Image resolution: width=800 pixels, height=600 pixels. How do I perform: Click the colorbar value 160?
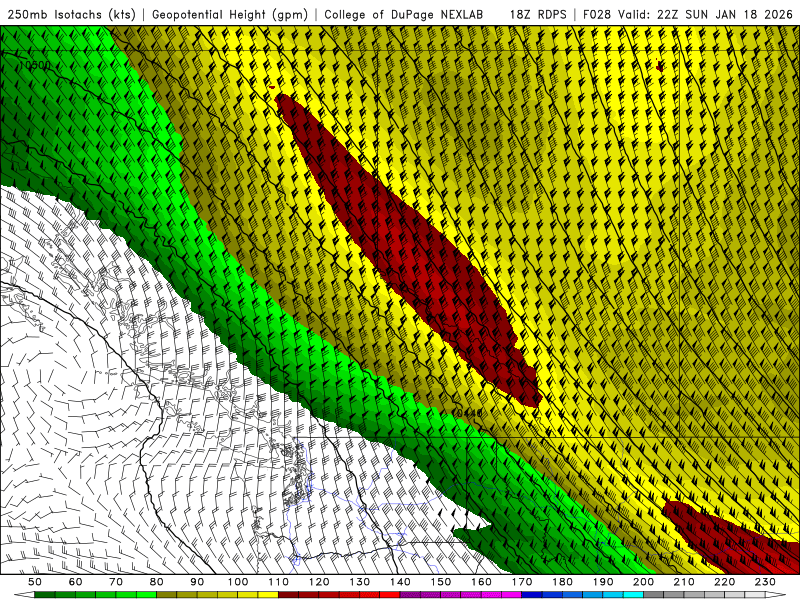481,582
